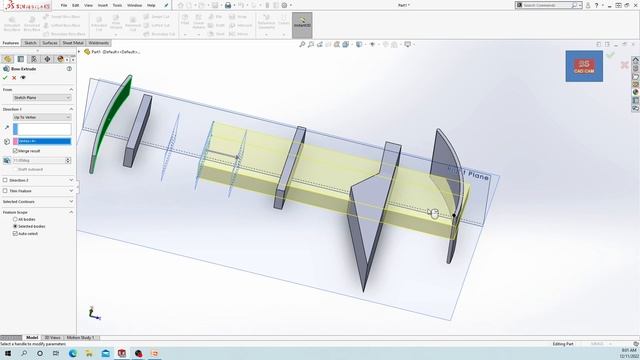The image size is (640, 360).
Task: Switch to the 3D Views bottom tab
Action: (52, 338)
